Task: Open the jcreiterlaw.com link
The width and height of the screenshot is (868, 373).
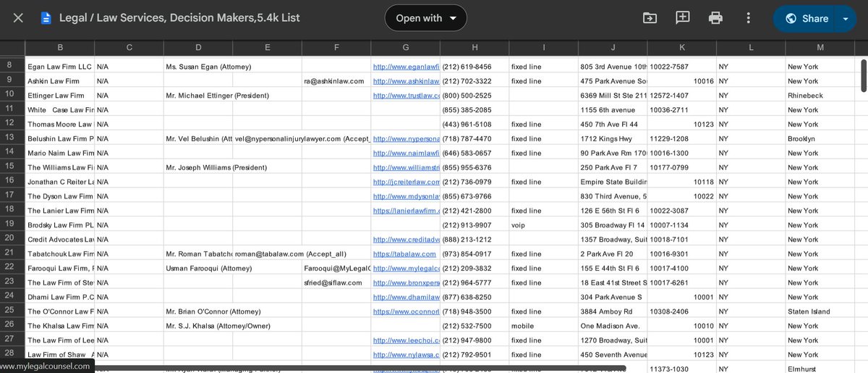Action: pos(406,182)
